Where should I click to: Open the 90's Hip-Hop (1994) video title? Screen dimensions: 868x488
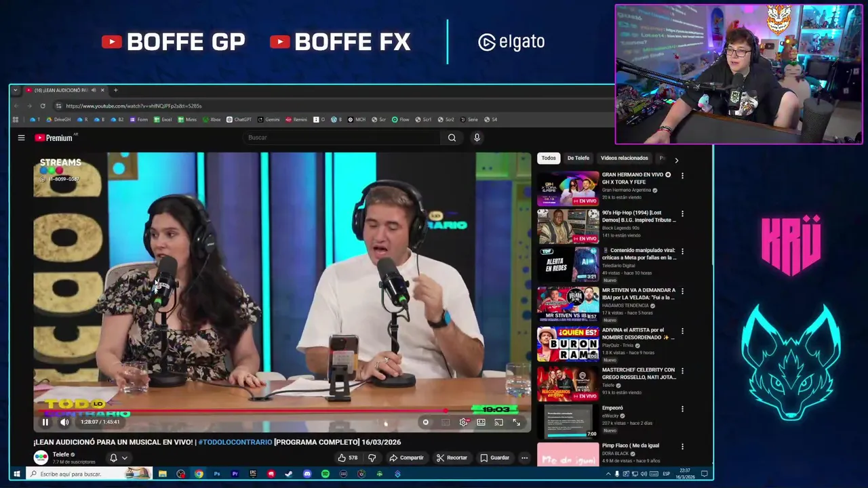639,216
